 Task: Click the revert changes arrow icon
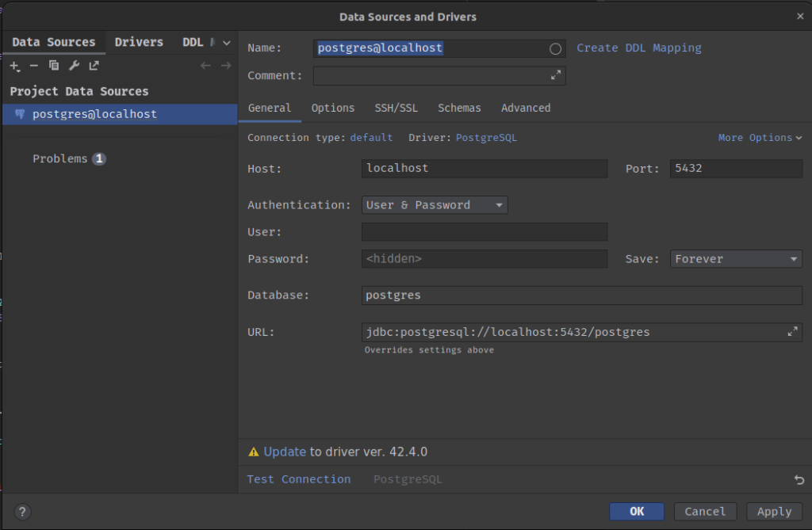pyautogui.click(x=799, y=480)
